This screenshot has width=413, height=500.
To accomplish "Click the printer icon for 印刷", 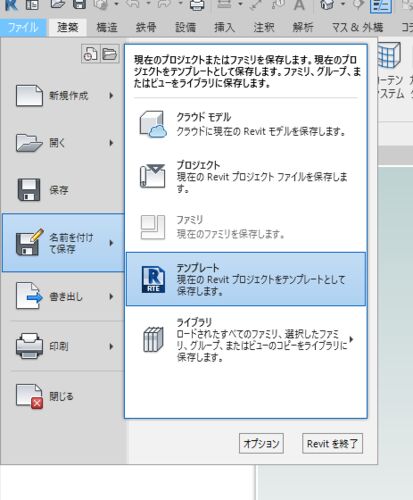I will pos(29,346).
